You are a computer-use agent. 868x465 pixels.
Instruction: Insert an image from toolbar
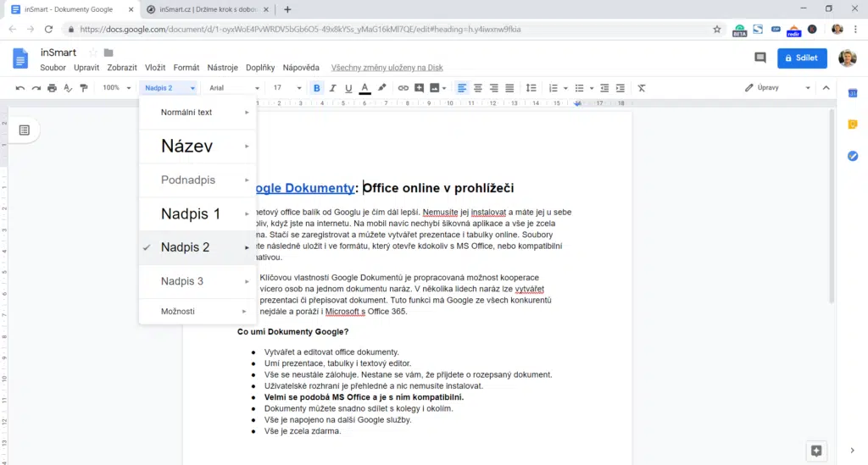click(435, 88)
